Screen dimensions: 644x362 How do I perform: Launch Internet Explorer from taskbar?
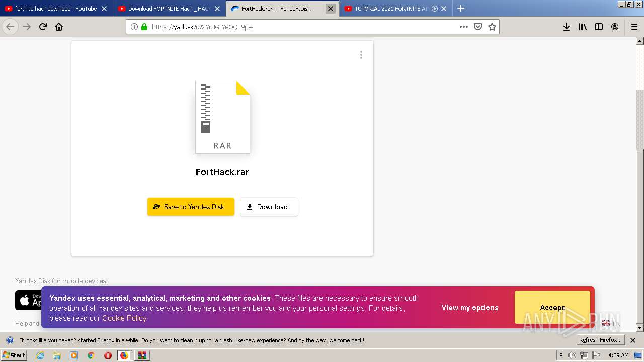click(x=40, y=355)
